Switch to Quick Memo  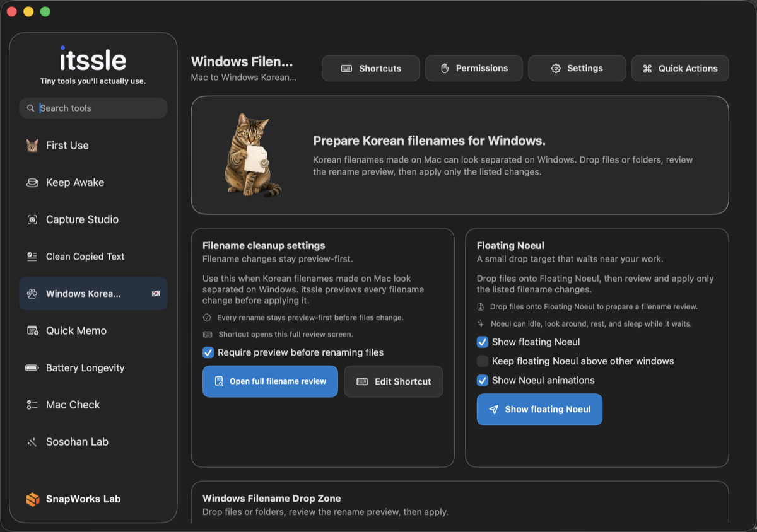tap(93, 331)
